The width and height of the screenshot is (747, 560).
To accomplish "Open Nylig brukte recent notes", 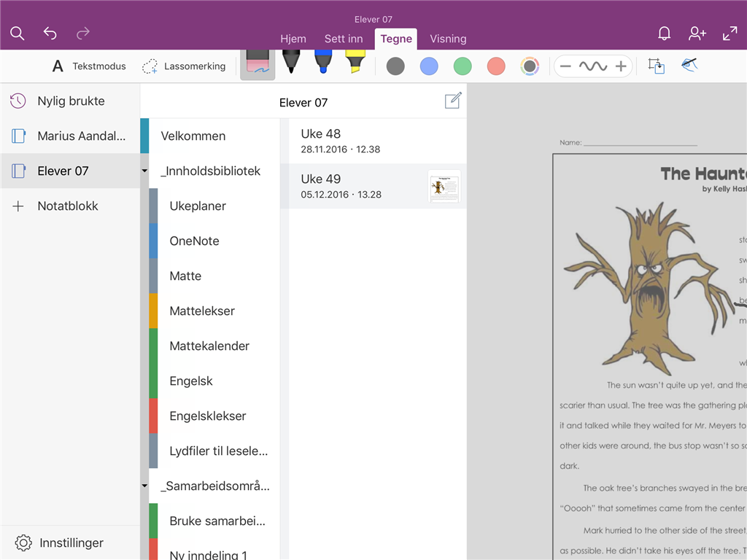I will coord(70,101).
